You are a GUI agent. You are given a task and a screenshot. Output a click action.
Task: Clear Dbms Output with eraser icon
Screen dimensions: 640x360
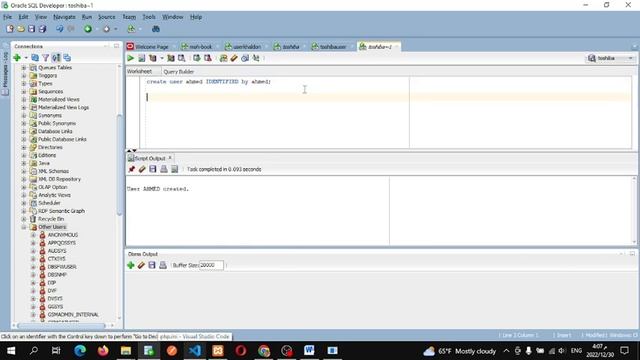tap(141, 265)
